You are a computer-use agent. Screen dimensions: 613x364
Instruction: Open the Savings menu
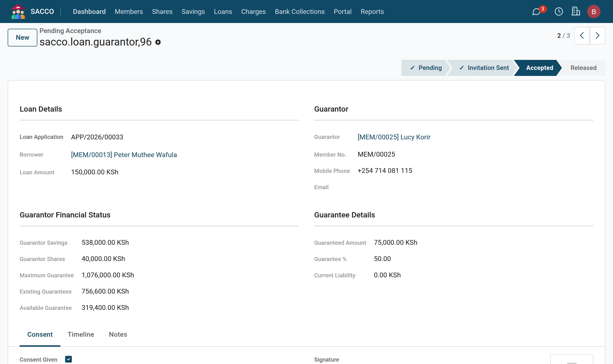(193, 11)
